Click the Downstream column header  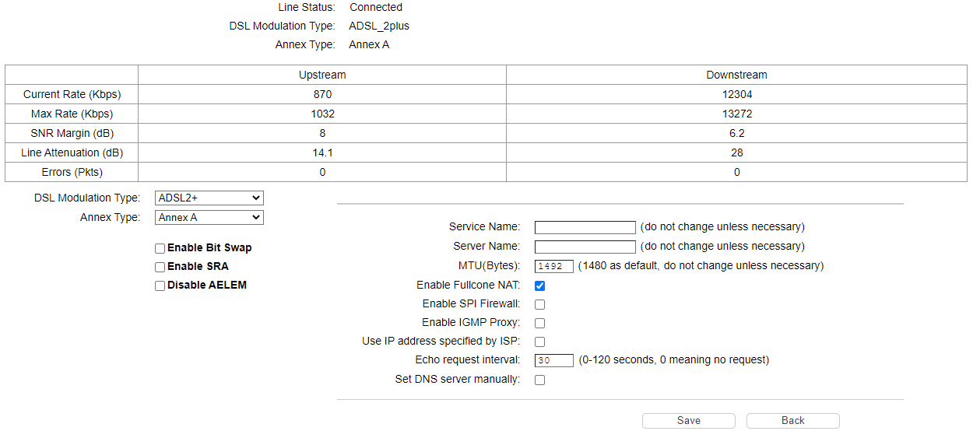(736, 75)
